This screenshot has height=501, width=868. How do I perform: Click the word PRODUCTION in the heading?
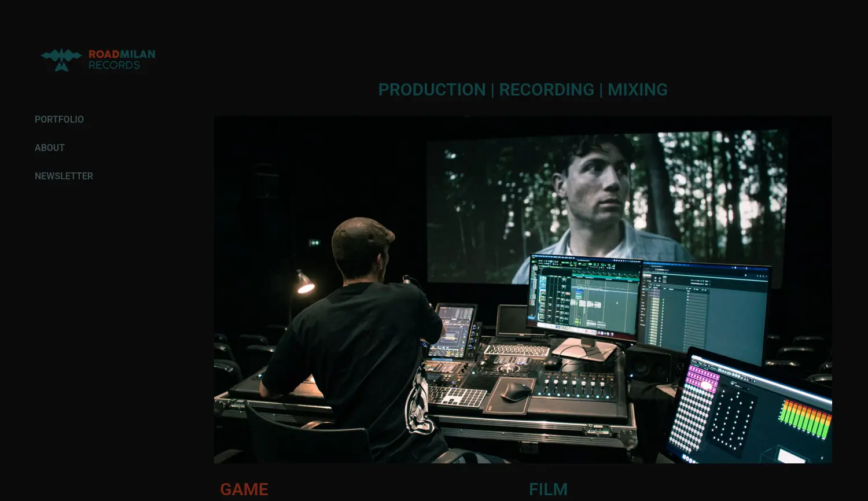click(x=432, y=90)
